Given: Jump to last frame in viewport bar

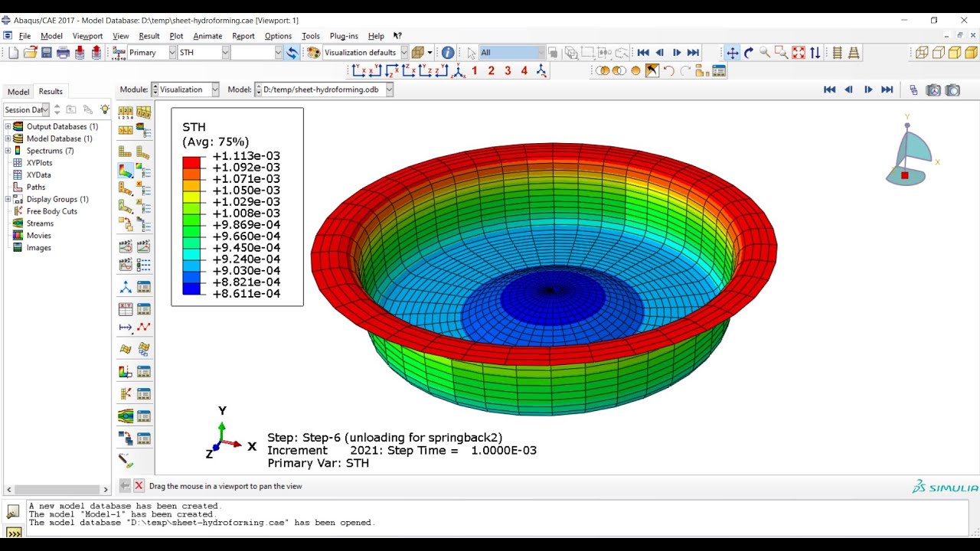Looking at the screenshot, I should coord(887,90).
